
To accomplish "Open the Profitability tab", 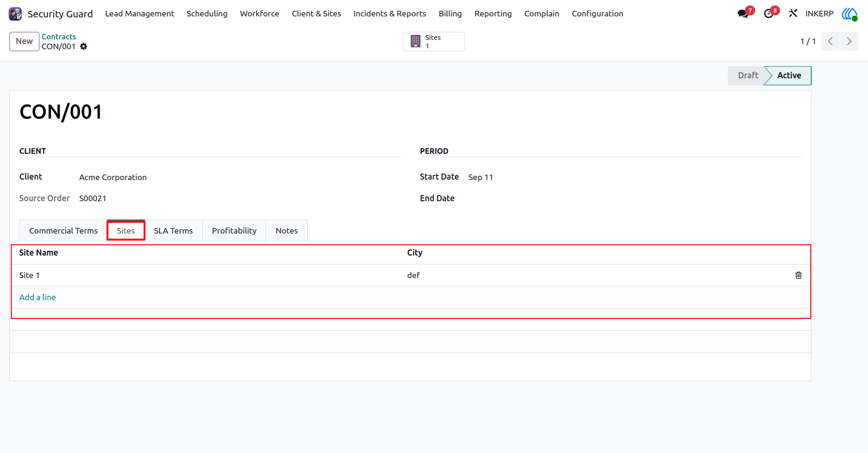I will [234, 231].
